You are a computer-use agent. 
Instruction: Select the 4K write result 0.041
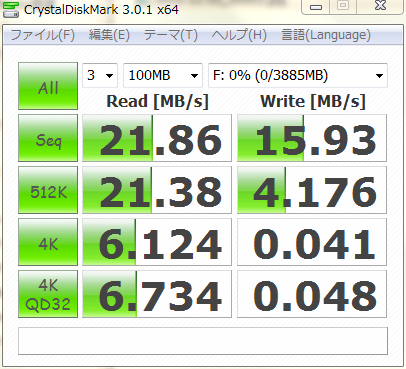(312, 242)
